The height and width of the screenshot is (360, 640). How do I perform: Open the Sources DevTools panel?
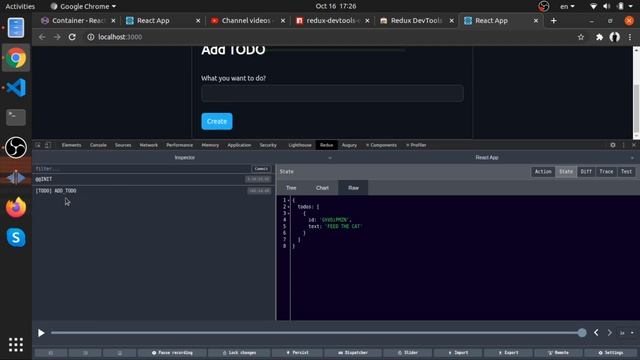(x=123, y=145)
